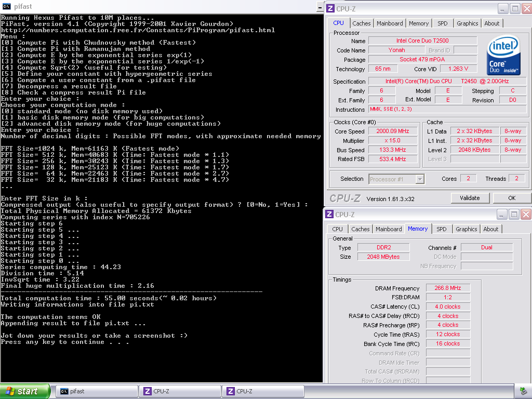The width and height of the screenshot is (532, 399).
Task: Open Graphics tab in lower CPU-Z window
Action: [466, 229]
